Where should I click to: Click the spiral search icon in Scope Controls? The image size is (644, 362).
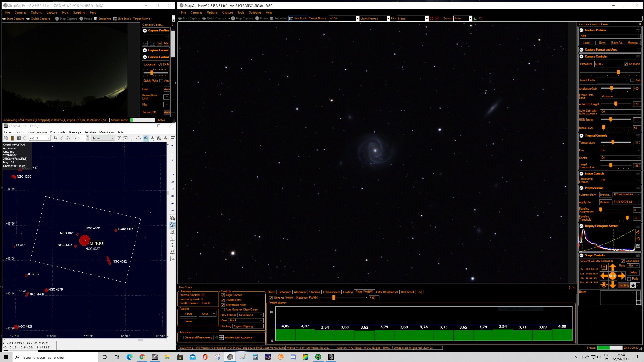pos(604,267)
